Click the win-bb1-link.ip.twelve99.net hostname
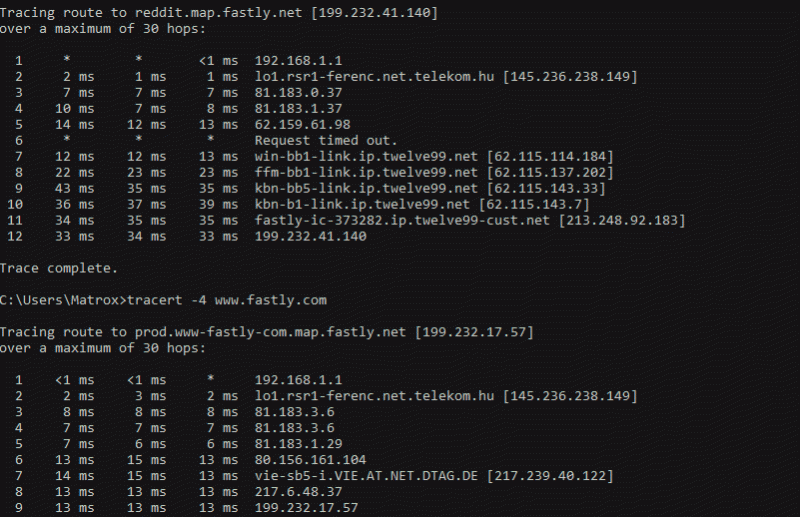Image resolution: width=800 pixels, height=517 pixels. tap(366, 157)
